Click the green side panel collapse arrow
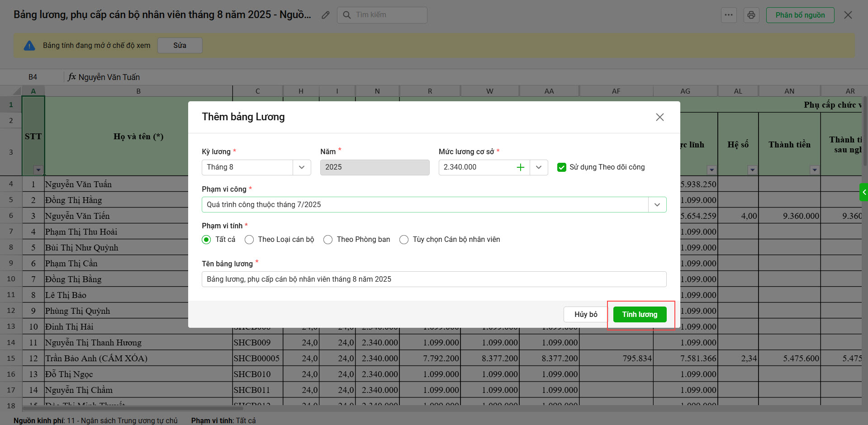This screenshot has width=868, height=425. pos(863,192)
